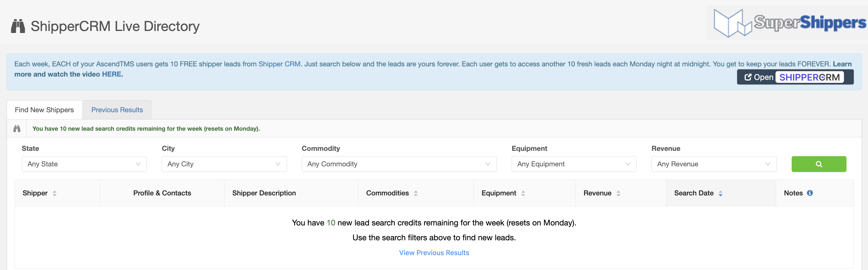Click the Notes info icon
Screen dimensions: 868x270
(810, 193)
